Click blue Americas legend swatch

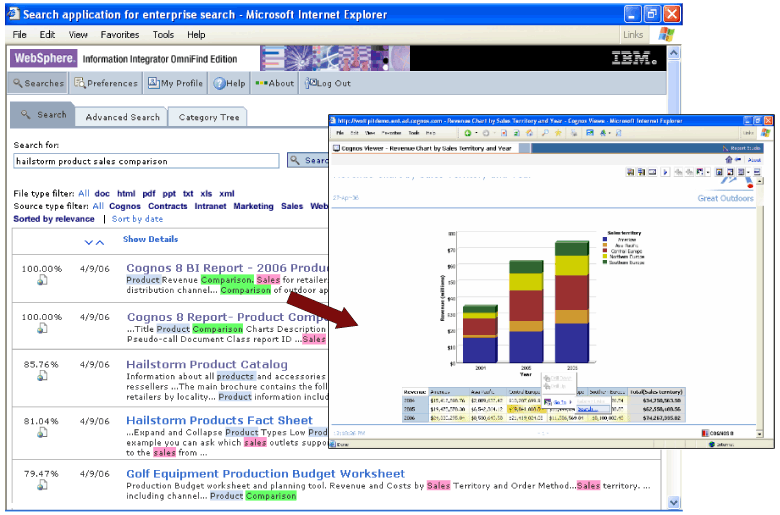[605, 239]
